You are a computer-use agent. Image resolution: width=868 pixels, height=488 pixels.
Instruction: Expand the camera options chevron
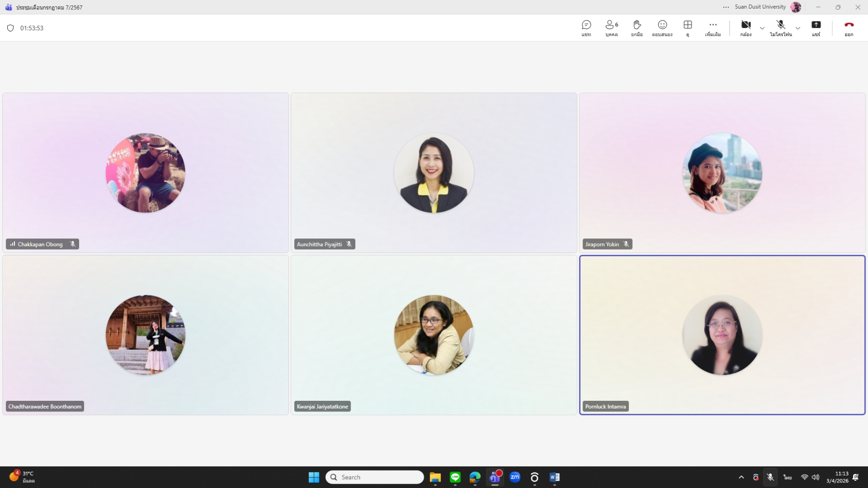coord(762,28)
